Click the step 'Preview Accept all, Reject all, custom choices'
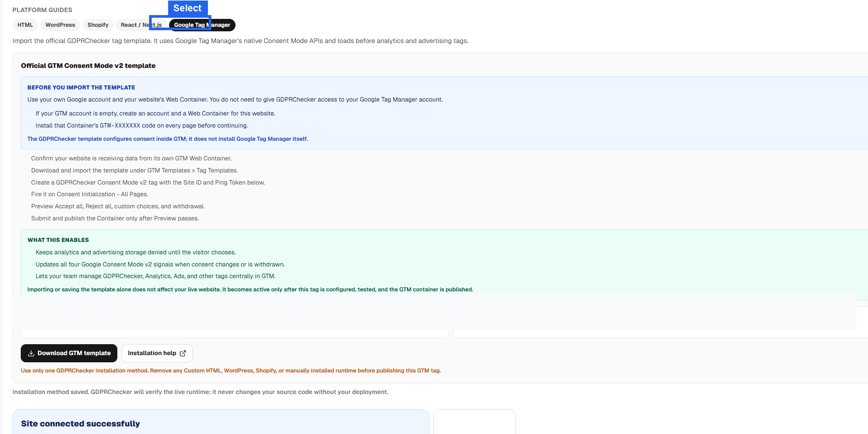Screen dimensions: 868x434 (x=118, y=206)
